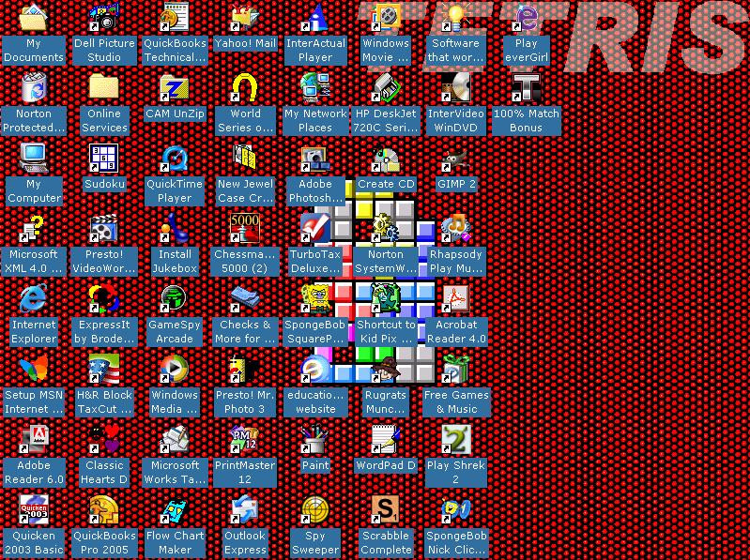This screenshot has height=560, width=750.
Task: Launch InterVideo WinDVD
Action: pyautogui.click(x=456, y=88)
